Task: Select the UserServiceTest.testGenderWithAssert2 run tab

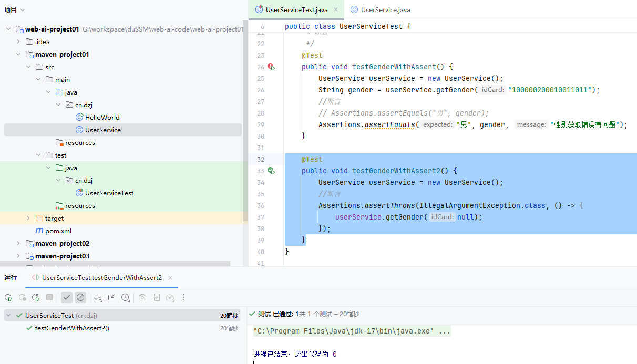Action: [x=101, y=277]
